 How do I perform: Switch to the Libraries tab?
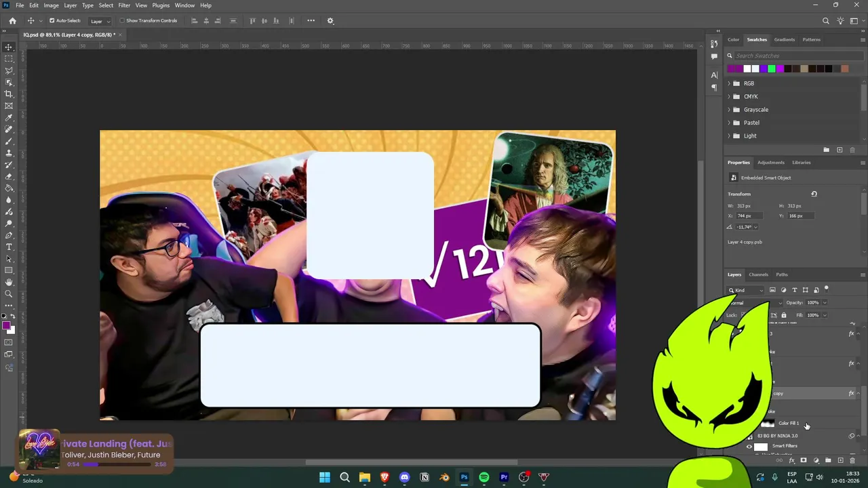(801, 163)
